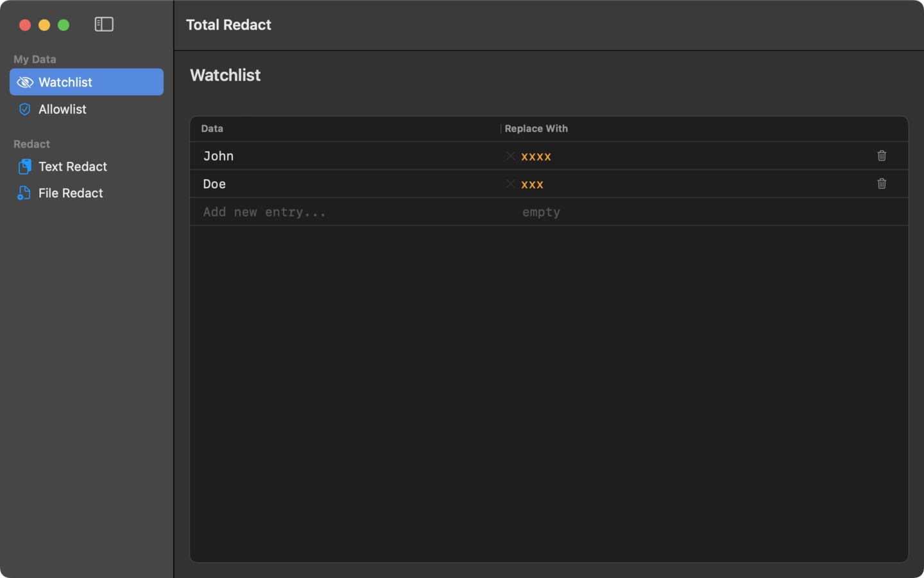This screenshot has height=578, width=924.
Task: Click the Watchlist crossed-eye icon
Action: click(25, 82)
